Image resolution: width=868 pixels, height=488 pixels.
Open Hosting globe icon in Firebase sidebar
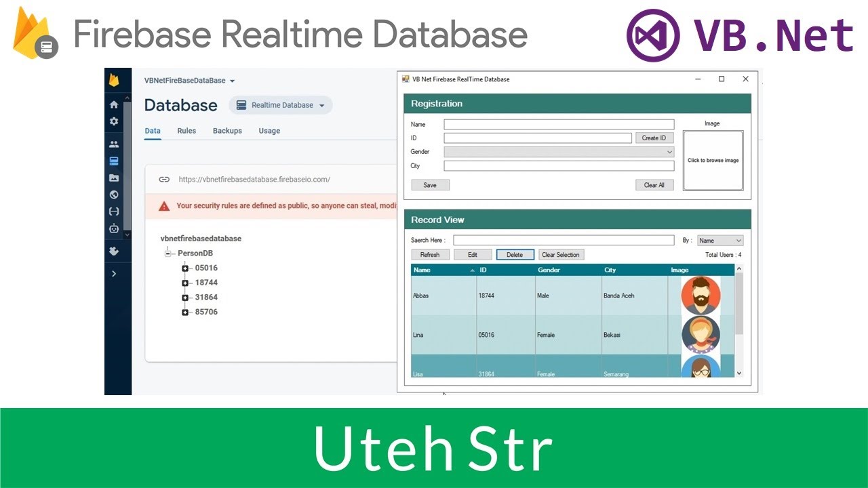[x=114, y=195]
